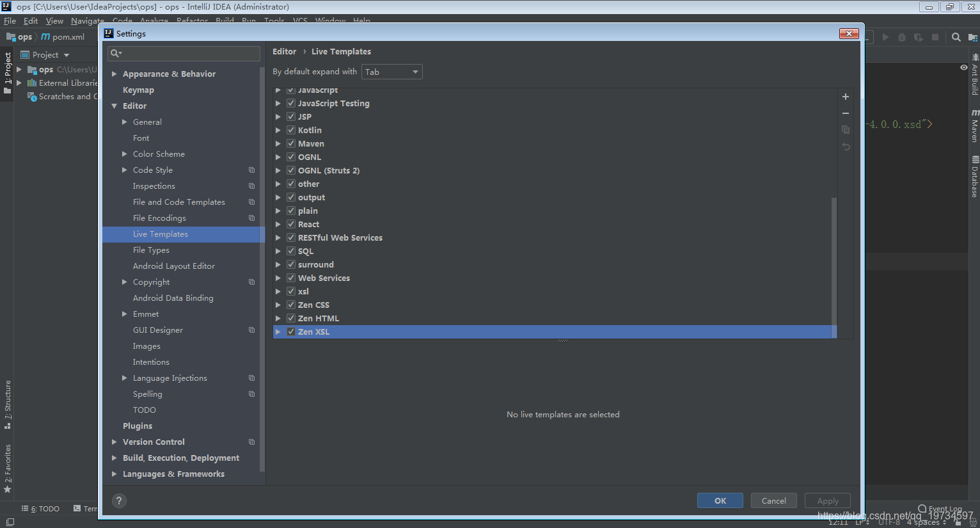Open the Structure tool window
This screenshot has height=528, width=980.
pyautogui.click(x=8, y=404)
